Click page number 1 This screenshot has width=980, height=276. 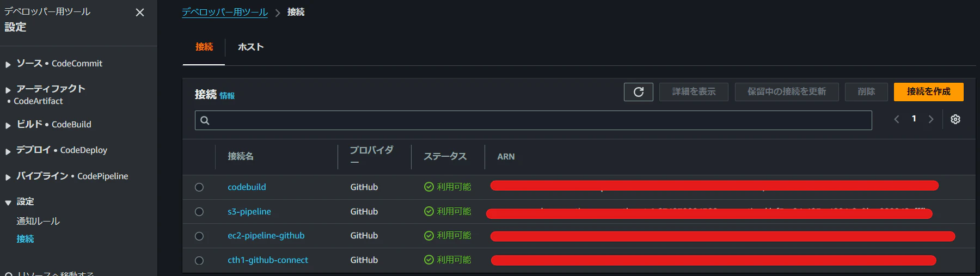pos(914,119)
